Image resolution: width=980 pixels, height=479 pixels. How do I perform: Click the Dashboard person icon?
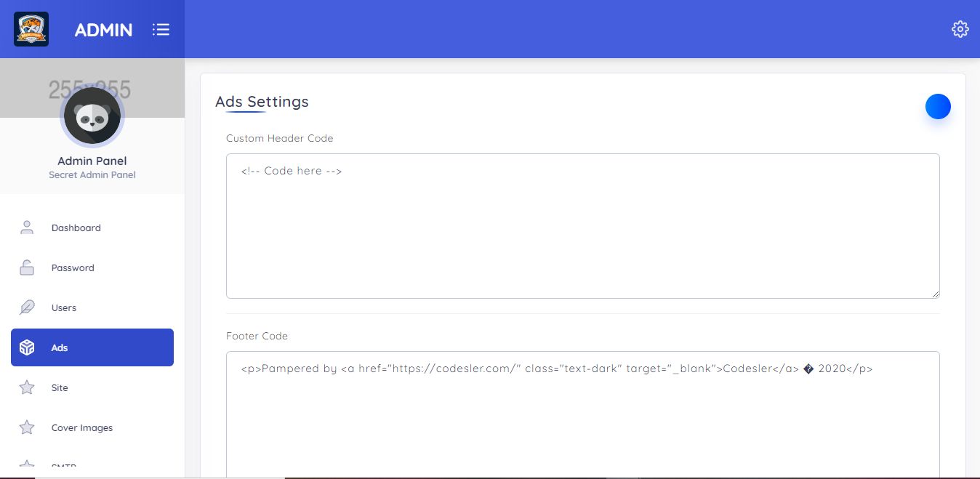click(27, 228)
